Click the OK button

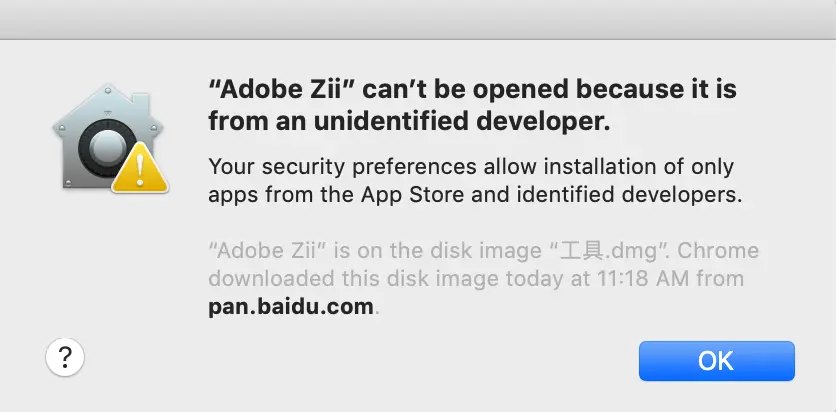[x=716, y=361]
